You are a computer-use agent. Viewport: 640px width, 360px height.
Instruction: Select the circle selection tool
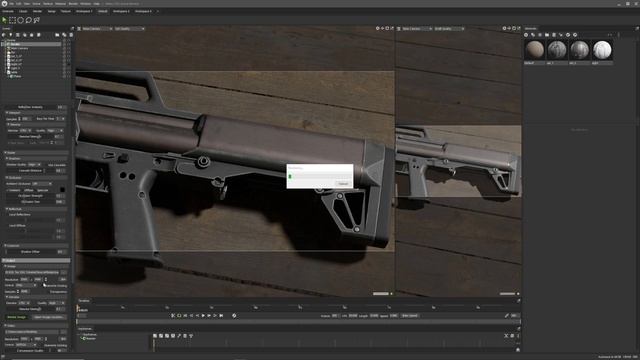coord(20,20)
